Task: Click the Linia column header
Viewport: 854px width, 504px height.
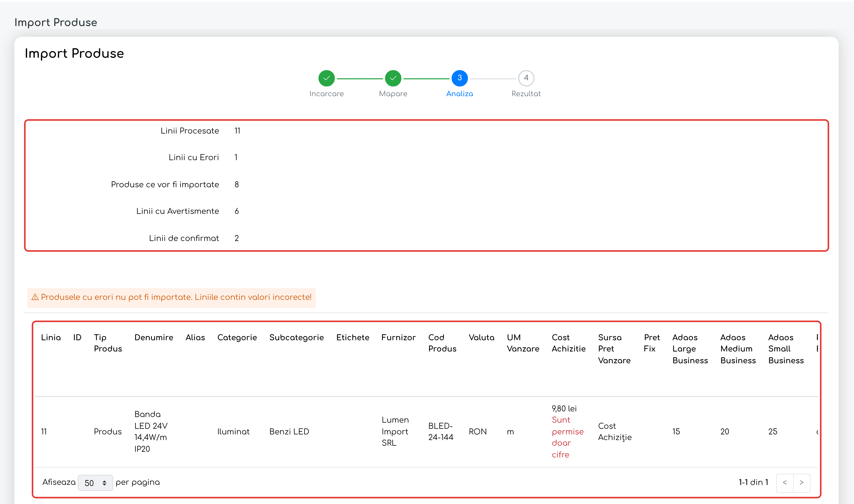Action: tap(51, 337)
